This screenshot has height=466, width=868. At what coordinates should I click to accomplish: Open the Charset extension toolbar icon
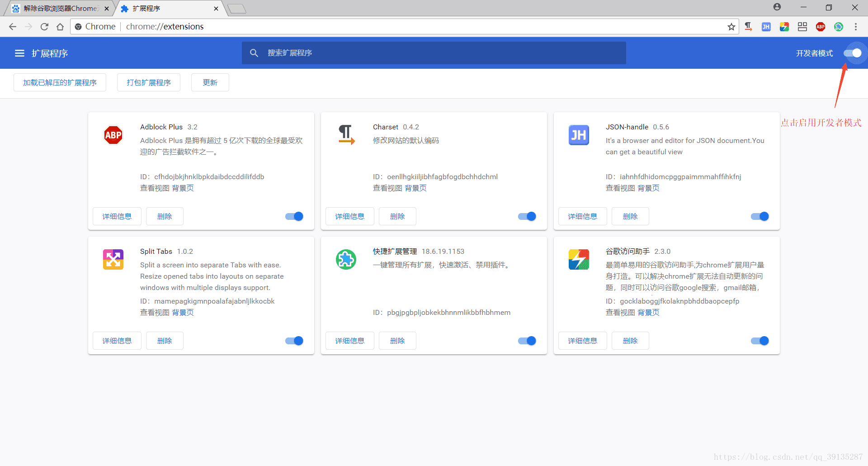coord(748,27)
